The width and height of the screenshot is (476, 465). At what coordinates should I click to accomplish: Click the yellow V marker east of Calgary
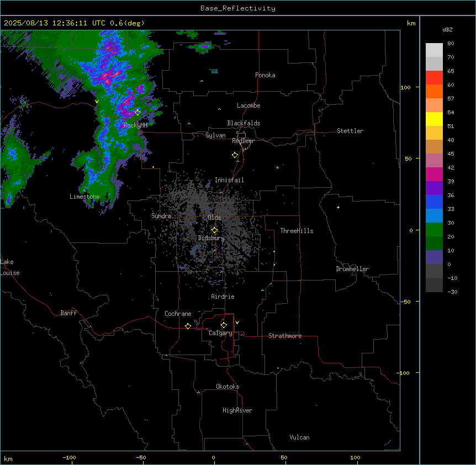tap(237, 323)
